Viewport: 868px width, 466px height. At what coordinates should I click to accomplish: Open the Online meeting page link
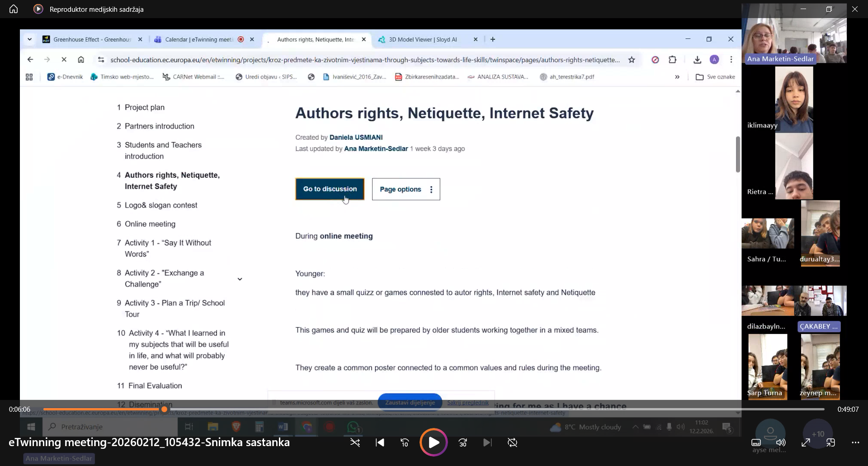click(x=150, y=224)
